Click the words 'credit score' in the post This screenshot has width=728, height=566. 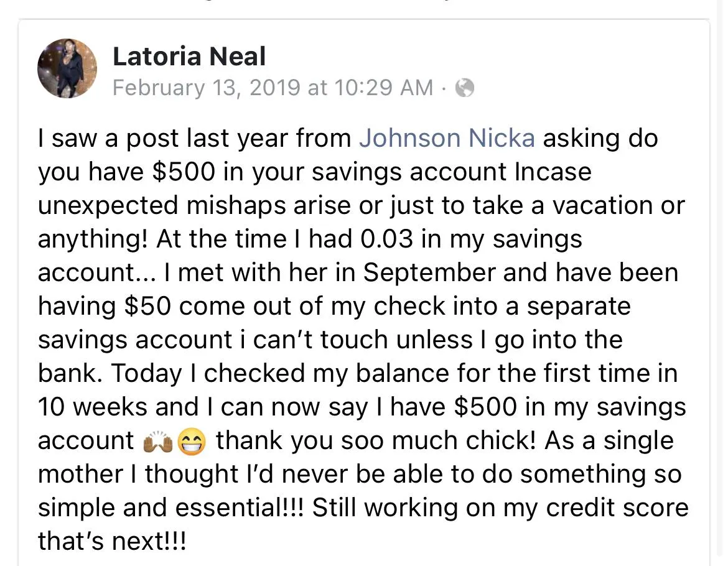(617, 508)
